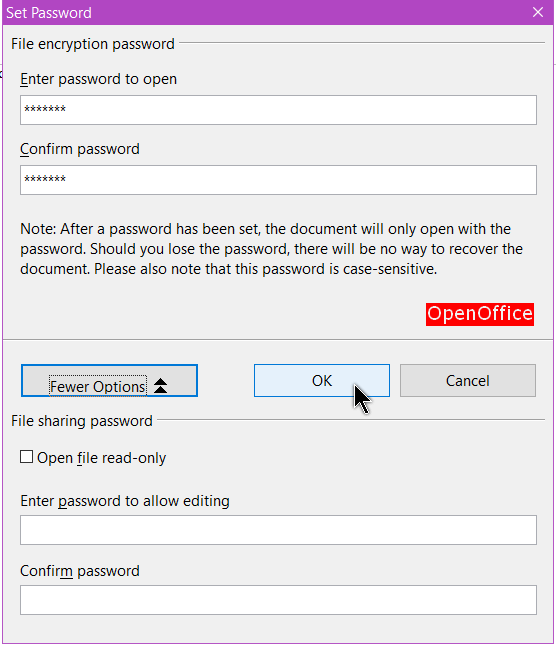Click the Set Password title bar text
The height and width of the screenshot is (646, 556).
click(x=49, y=13)
